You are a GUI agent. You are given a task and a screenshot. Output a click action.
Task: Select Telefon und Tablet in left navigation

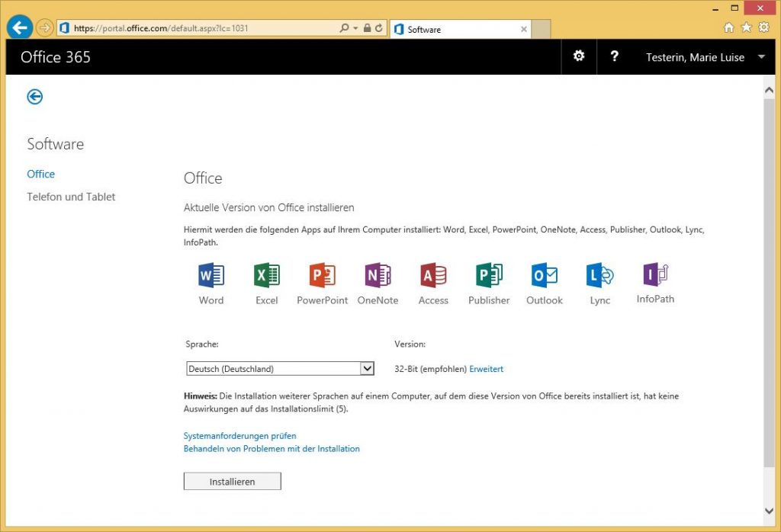[x=71, y=197]
